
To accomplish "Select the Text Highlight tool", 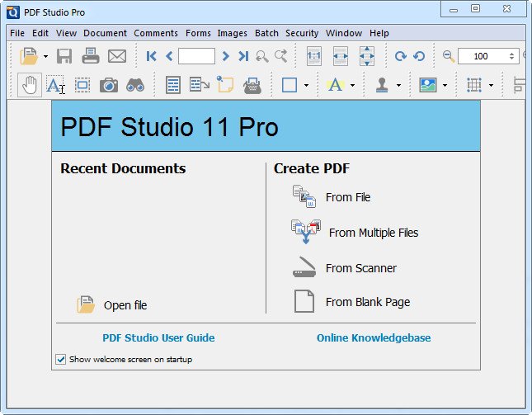I will 336,85.
